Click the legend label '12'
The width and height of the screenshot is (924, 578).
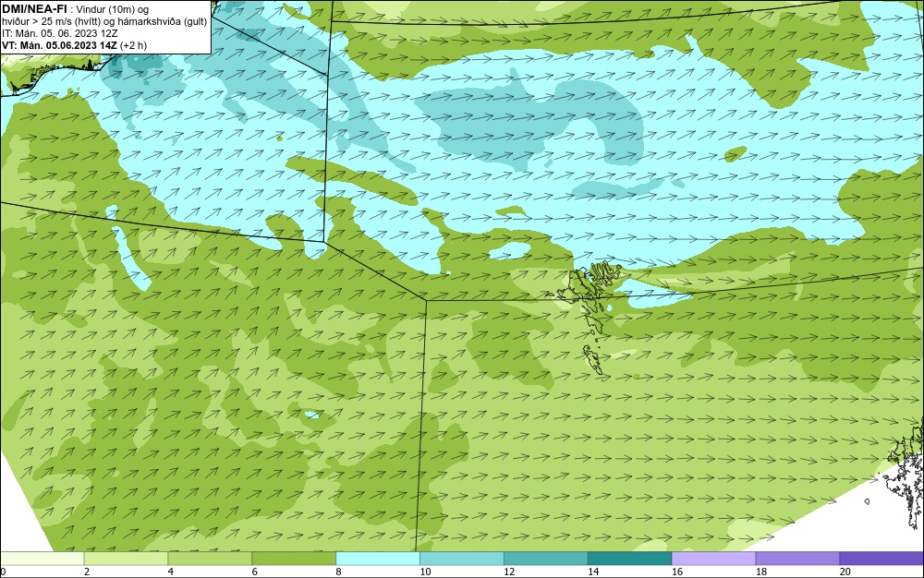click(x=509, y=572)
